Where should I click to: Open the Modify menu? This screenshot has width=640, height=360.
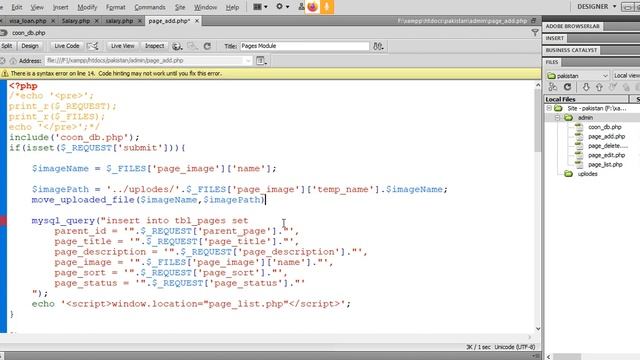[x=87, y=7]
